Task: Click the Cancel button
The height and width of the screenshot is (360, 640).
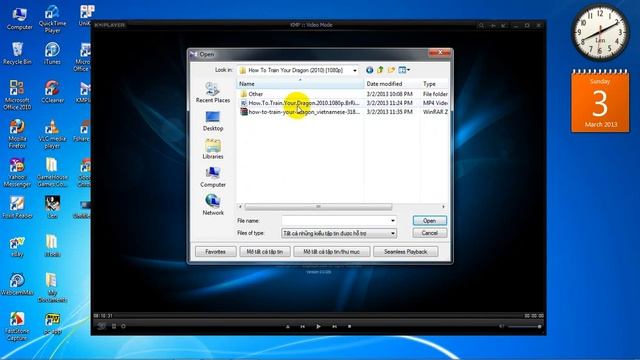Action: click(430, 233)
